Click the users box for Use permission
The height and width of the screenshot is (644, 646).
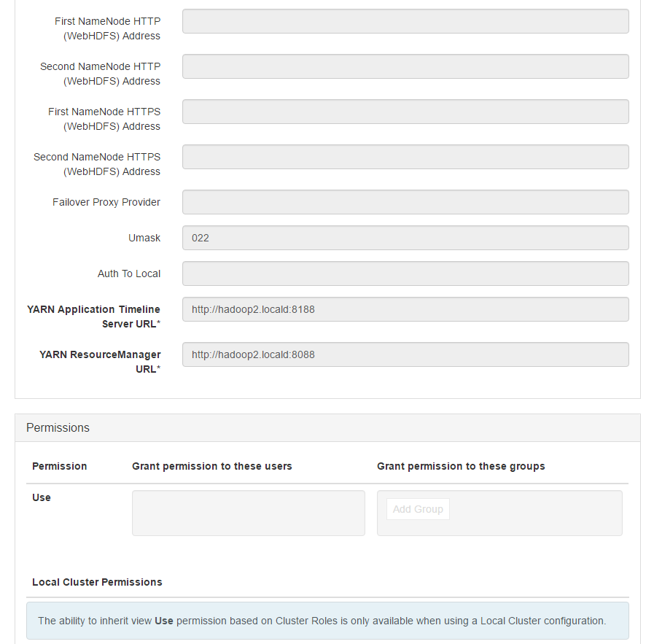pos(248,513)
